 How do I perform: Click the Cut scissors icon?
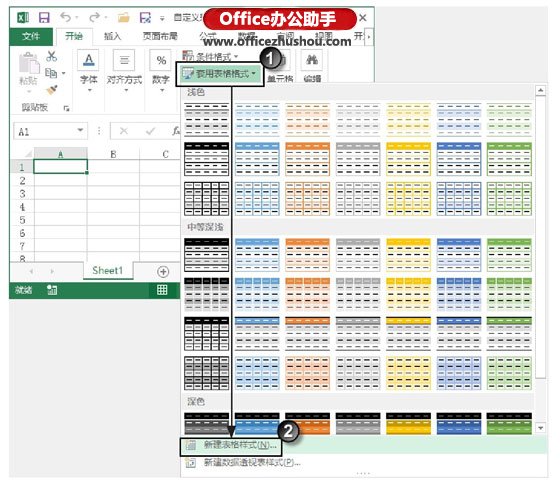click(52, 56)
